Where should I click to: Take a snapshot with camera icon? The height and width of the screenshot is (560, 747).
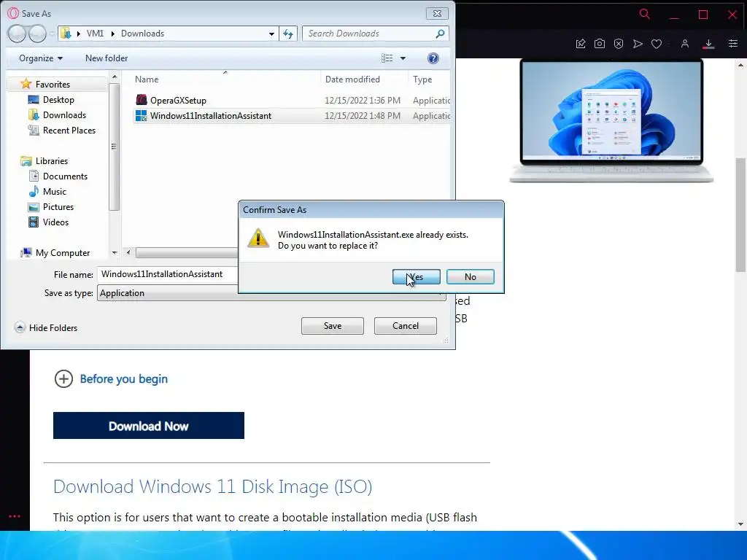[600, 44]
